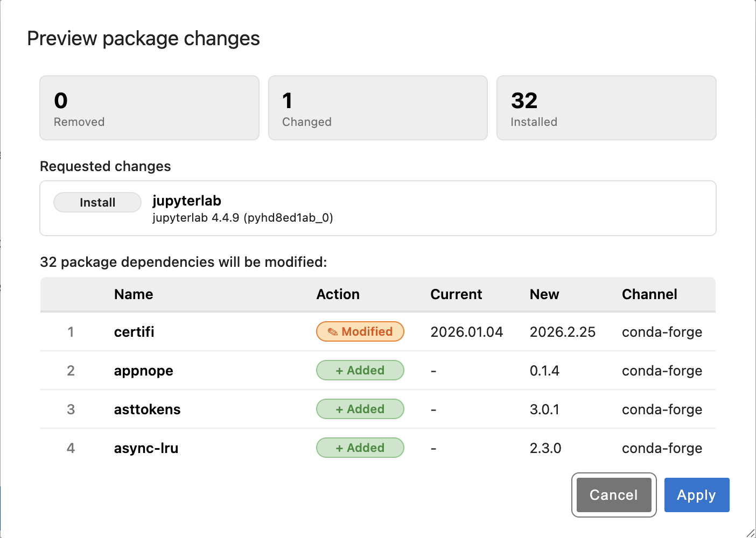
Task: Select the asttokens package name
Action: coord(147,409)
